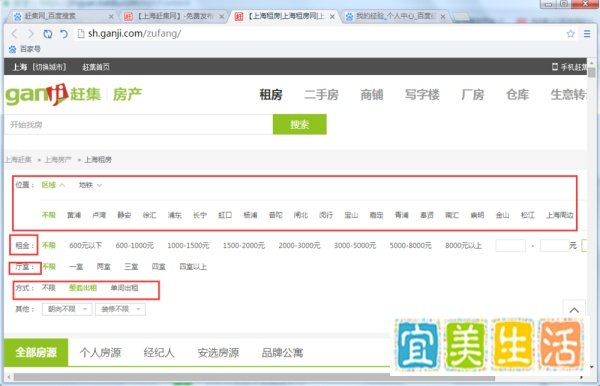Switch to the 【上海赶集网】-免费发布 tab
600x386 pixels.
[x=173, y=16]
